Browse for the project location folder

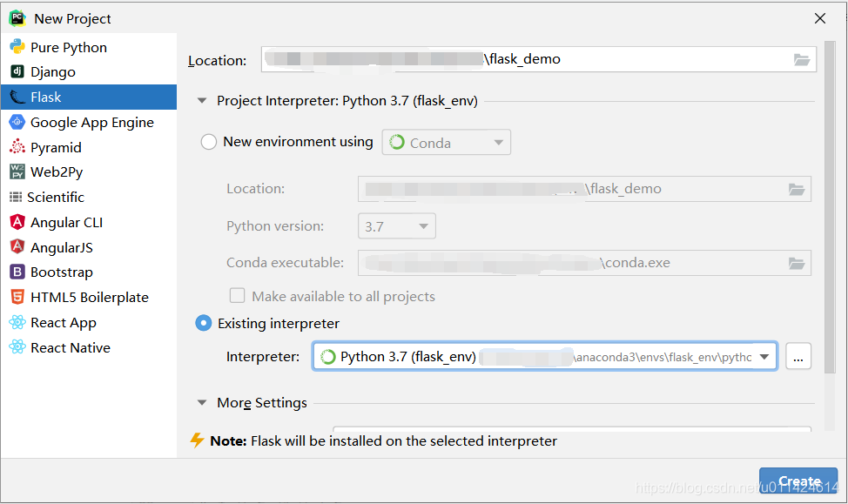pyautogui.click(x=802, y=59)
